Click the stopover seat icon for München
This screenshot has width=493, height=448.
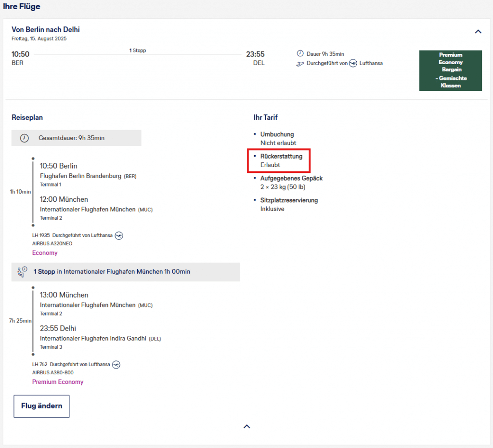point(22,272)
